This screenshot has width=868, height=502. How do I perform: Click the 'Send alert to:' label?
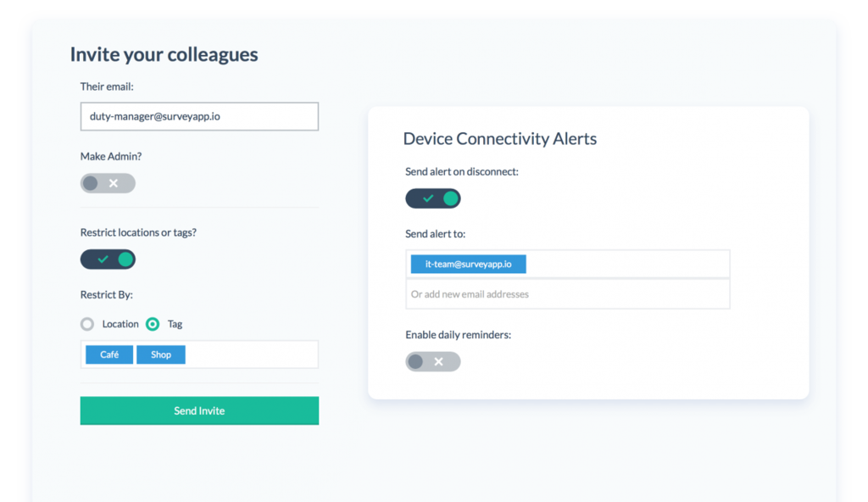[x=436, y=234]
